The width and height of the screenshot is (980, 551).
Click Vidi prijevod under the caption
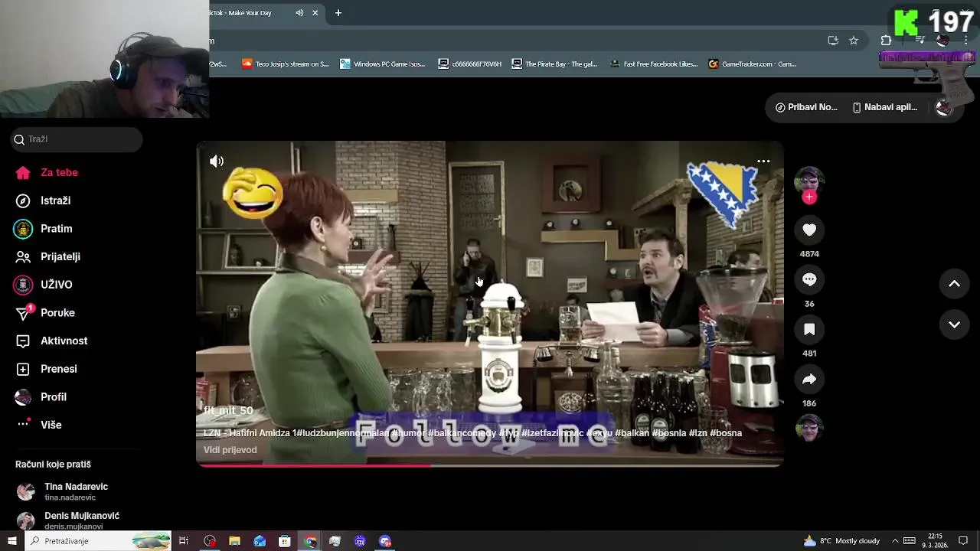tap(230, 450)
